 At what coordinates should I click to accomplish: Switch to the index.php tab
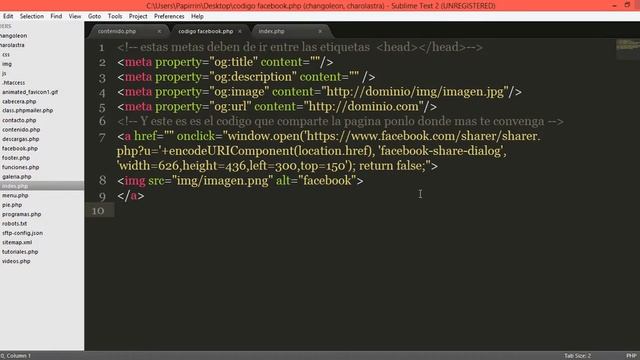click(271, 31)
